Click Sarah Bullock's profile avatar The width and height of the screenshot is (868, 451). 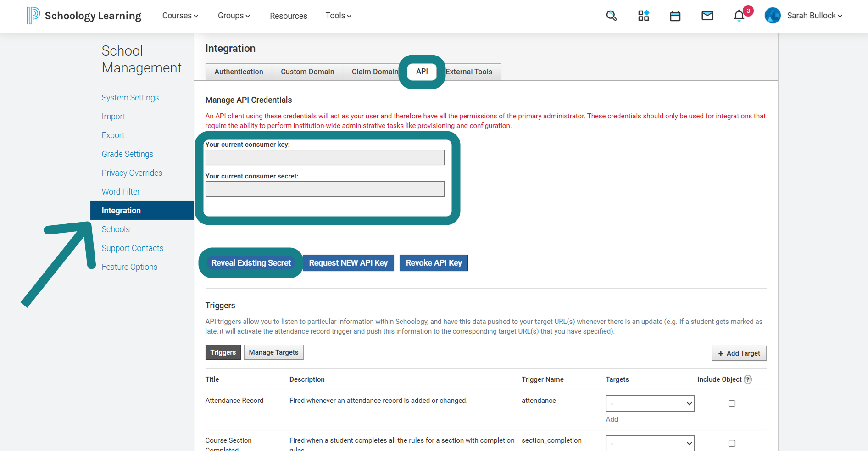pos(773,16)
